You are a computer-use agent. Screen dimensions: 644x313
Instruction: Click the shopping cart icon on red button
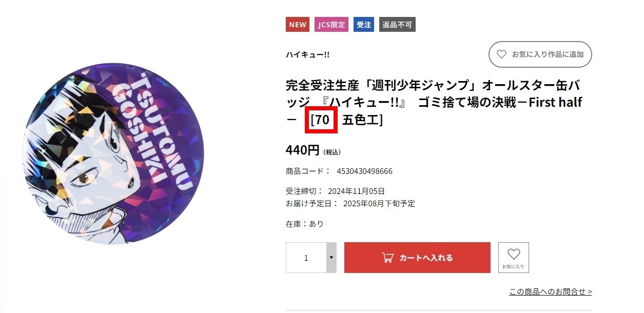388,258
